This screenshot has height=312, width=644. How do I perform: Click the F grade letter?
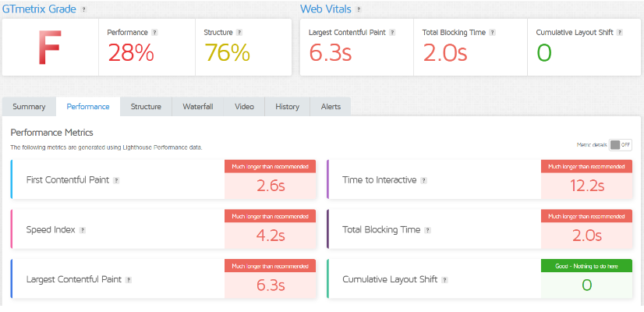click(x=50, y=48)
